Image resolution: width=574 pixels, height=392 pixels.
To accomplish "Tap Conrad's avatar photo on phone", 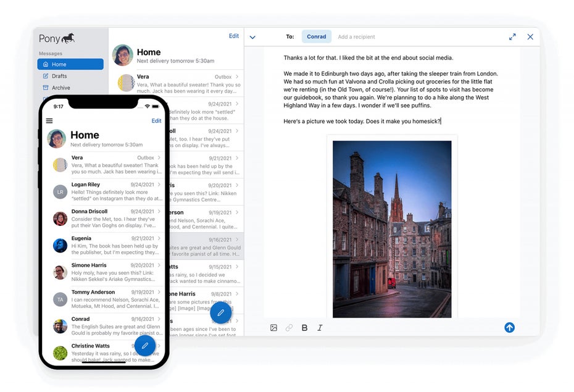I will (60, 326).
